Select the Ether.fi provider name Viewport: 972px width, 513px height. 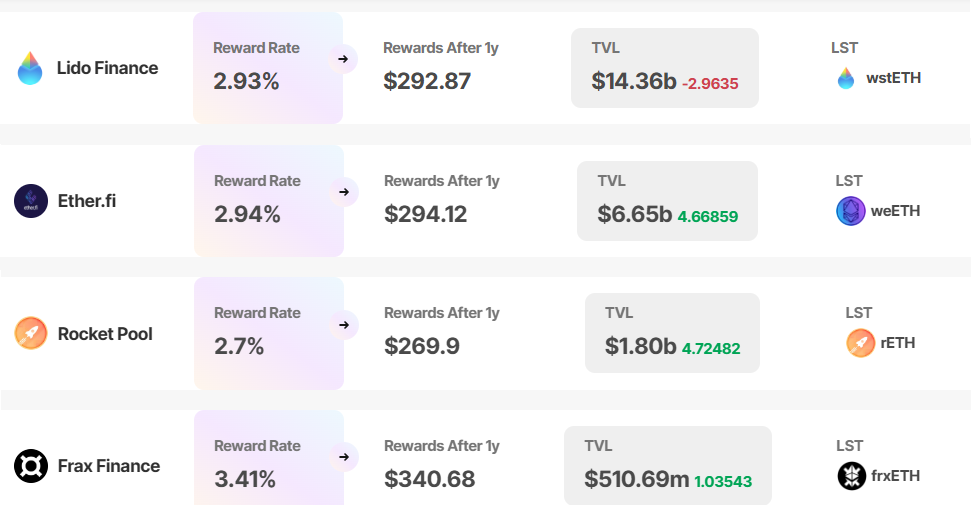click(87, 201)
